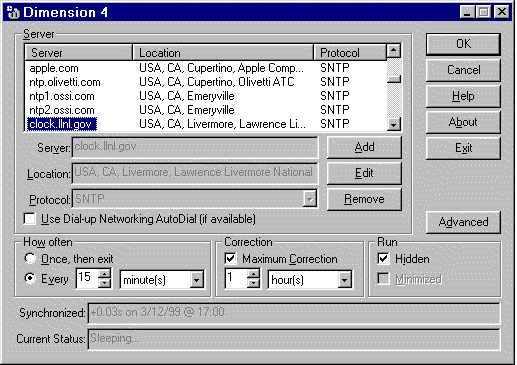Click the Livermore, Lawrence Li location cell

click(222, 124)
